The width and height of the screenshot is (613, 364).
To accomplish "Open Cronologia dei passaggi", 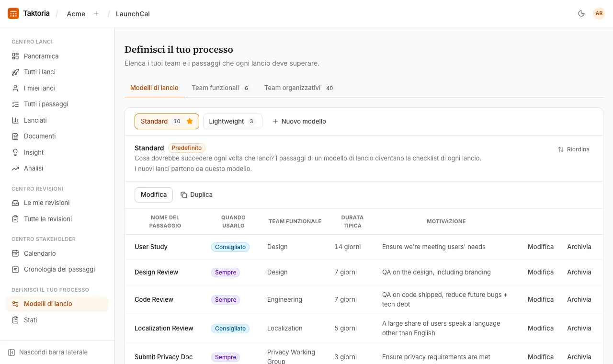I will [57, 269].
